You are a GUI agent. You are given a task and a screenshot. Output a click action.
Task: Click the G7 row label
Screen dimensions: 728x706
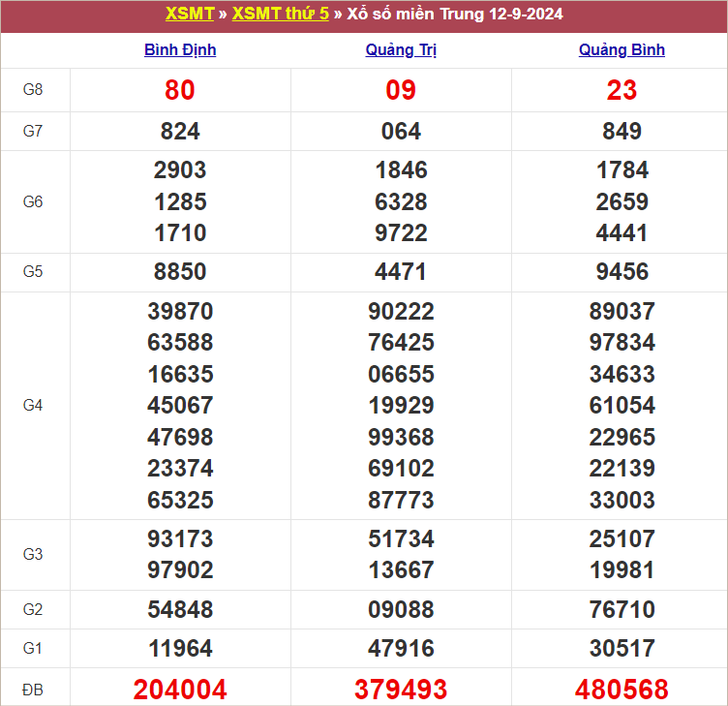coord(33,131)
